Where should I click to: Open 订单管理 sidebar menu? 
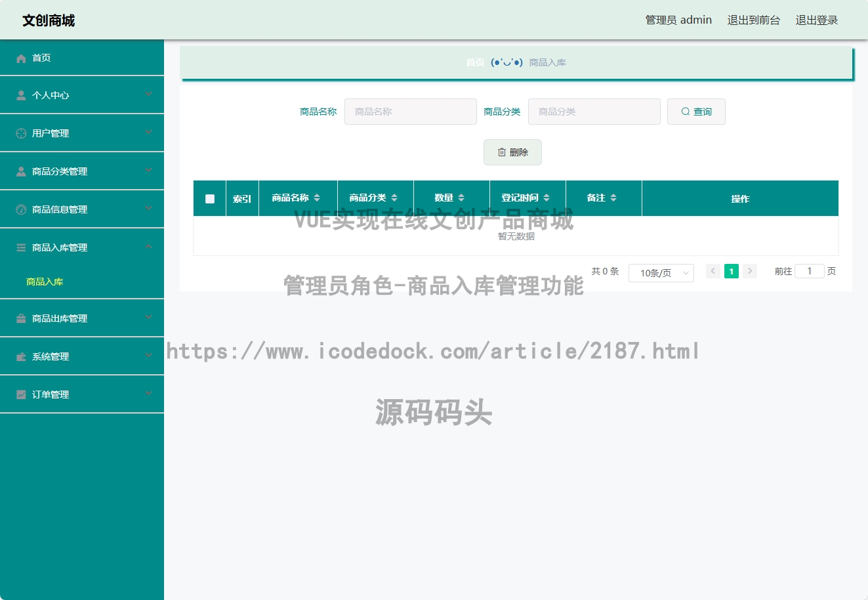tap(82, 395)
